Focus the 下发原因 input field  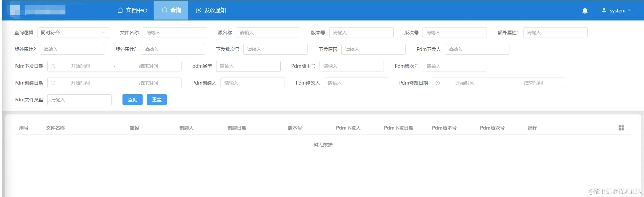click(x=374, y=49)
